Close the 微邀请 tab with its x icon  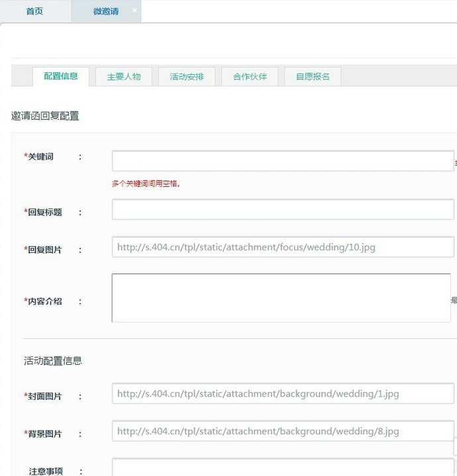coord(134,11)
